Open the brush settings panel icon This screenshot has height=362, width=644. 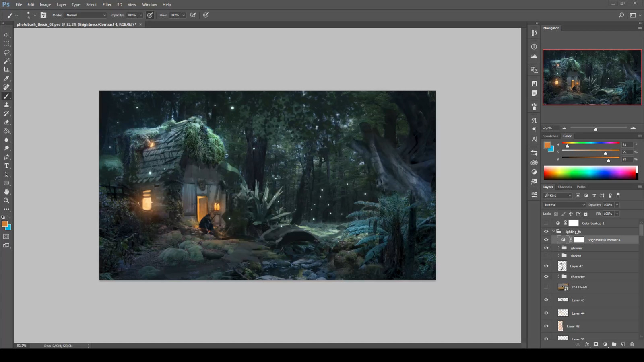point(43,15)
